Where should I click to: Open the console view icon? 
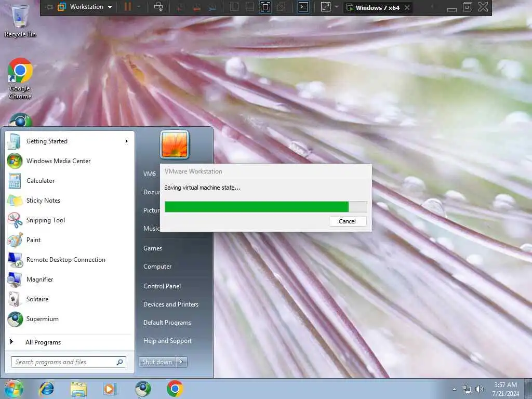[303, 7]
